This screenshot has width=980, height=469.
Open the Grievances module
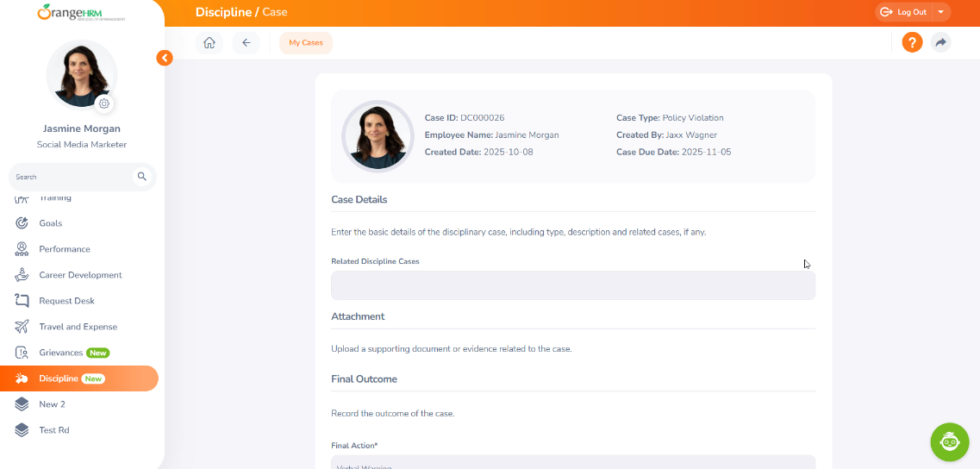[60, 353]
